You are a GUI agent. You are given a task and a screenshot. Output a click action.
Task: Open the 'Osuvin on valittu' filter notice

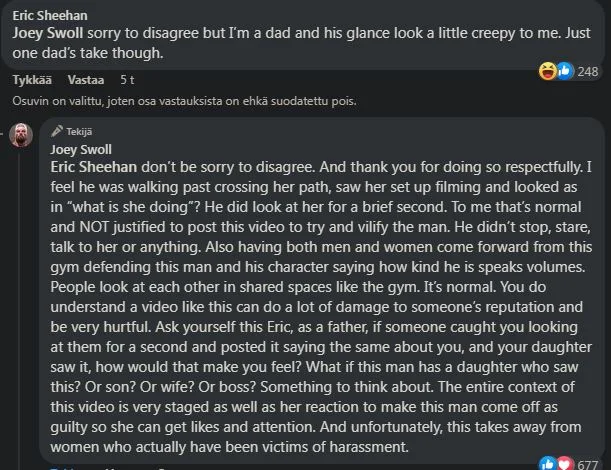point(184,100)
